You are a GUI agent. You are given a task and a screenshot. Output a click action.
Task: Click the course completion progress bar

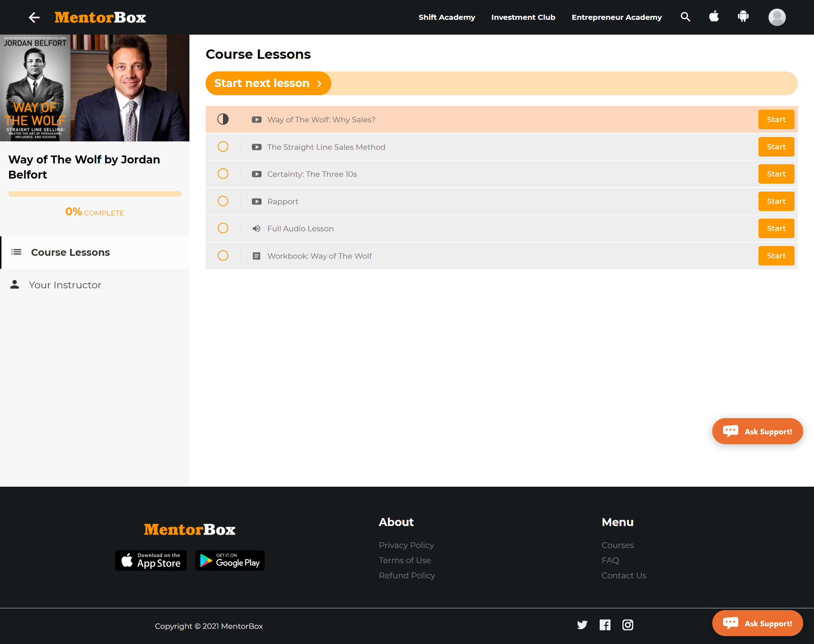tap(95, 194)
